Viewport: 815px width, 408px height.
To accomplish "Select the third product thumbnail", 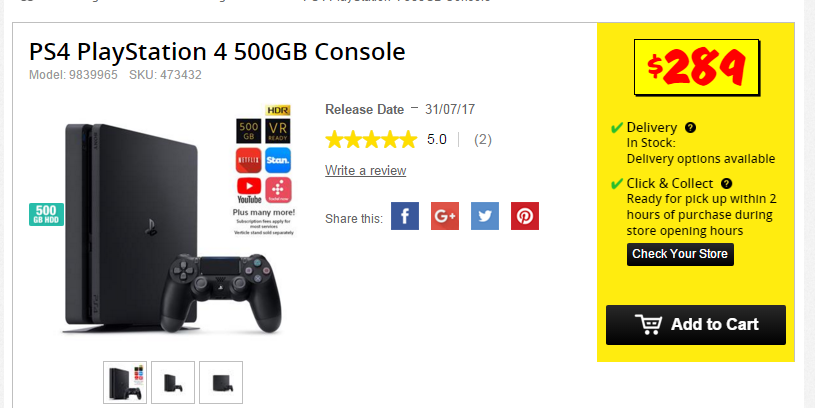I will [221, 383].
